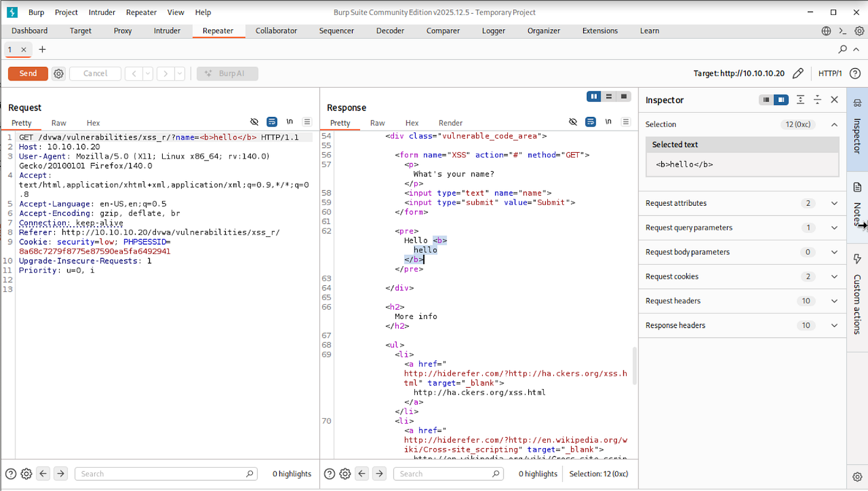Viewport: 868px width, 491px height.
Task: Edit target with the pencil icon
Action: [797, 73]
